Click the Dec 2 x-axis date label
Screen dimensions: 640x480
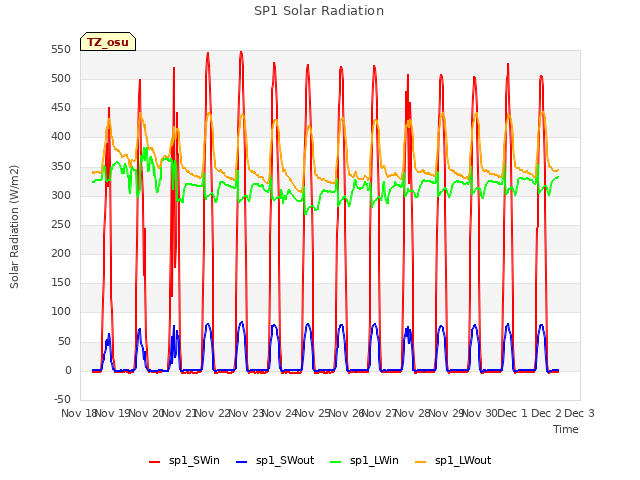coord(546,413)
